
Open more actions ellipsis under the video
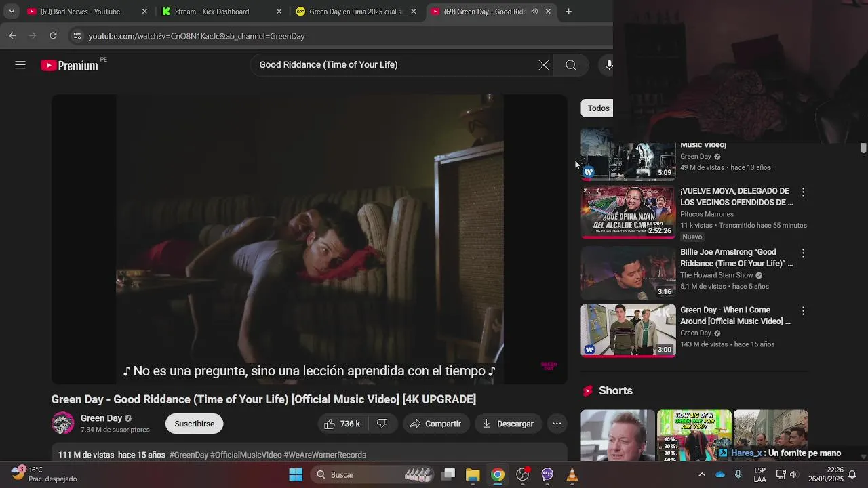(x=557, y=424)
